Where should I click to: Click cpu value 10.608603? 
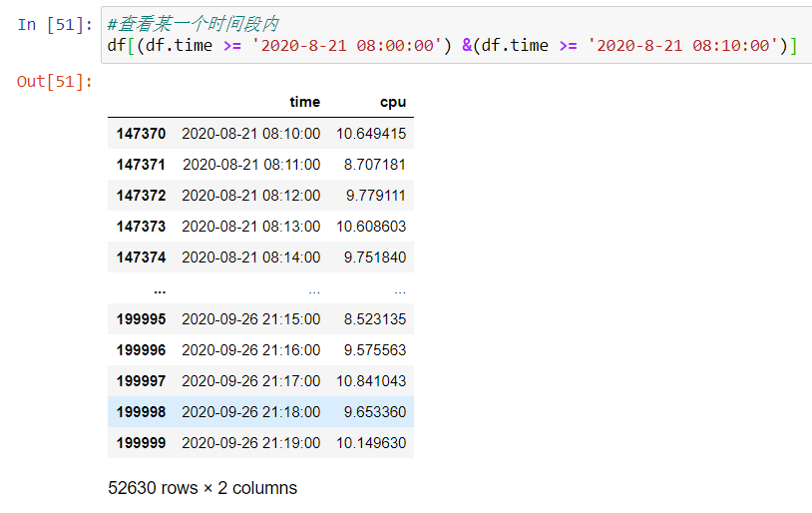[371, 227]
